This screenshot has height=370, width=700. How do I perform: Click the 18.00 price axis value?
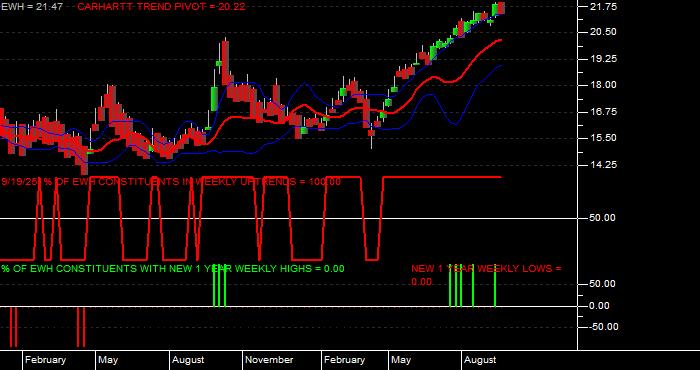[x=604, y=85]
